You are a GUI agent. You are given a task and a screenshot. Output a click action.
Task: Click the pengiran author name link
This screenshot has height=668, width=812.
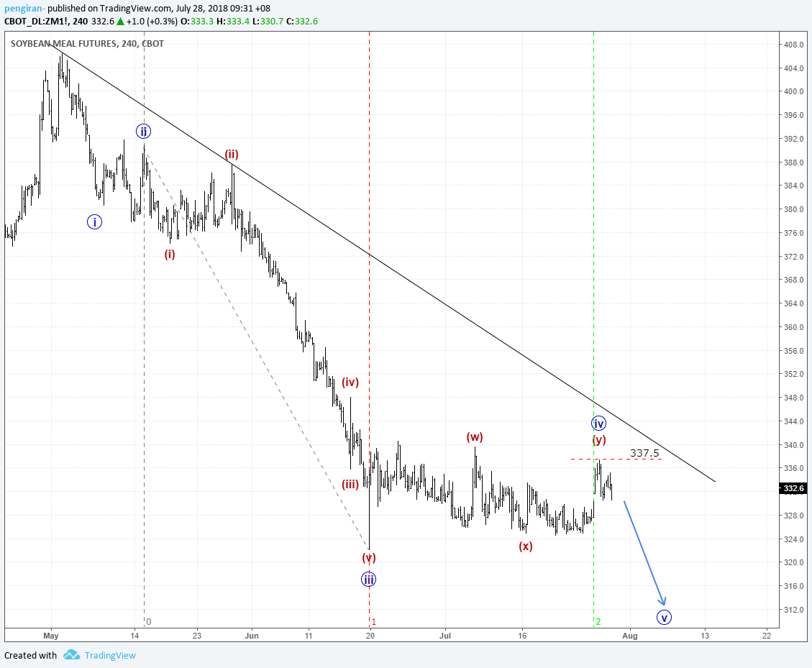tap(24, 9)
